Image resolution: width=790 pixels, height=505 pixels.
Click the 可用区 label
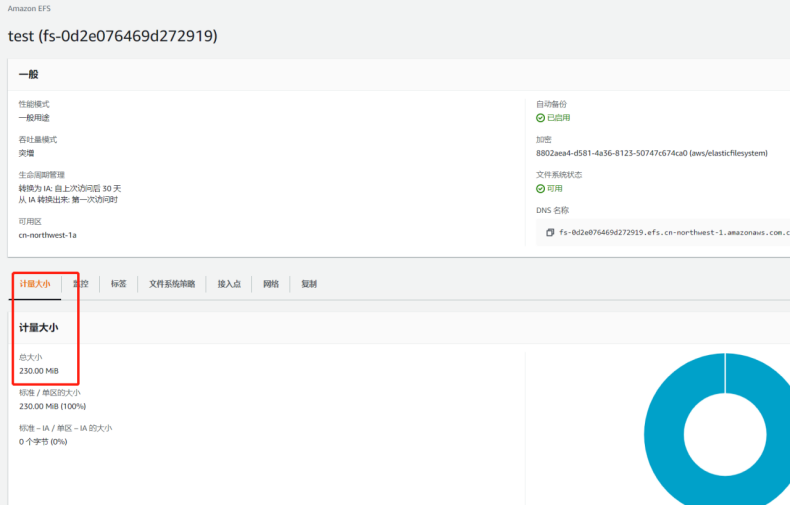pos(30,222)
